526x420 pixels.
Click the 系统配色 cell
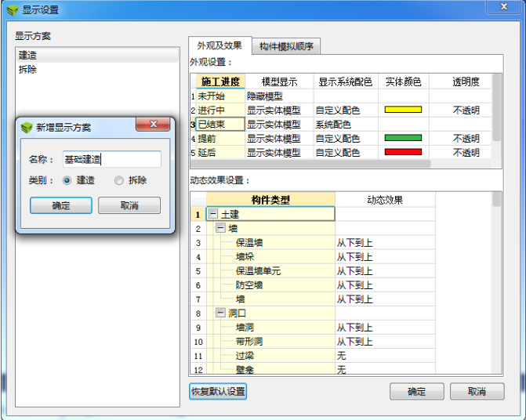tap(346, 125)
